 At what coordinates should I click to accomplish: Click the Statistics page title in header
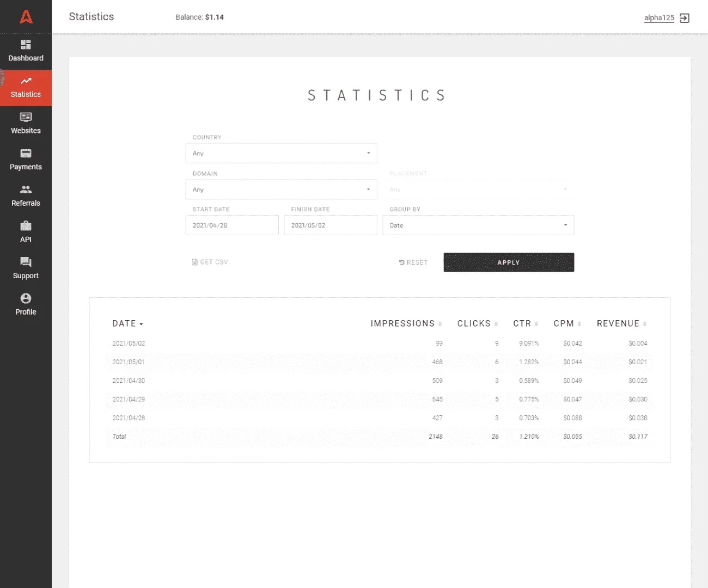[91, 17]
